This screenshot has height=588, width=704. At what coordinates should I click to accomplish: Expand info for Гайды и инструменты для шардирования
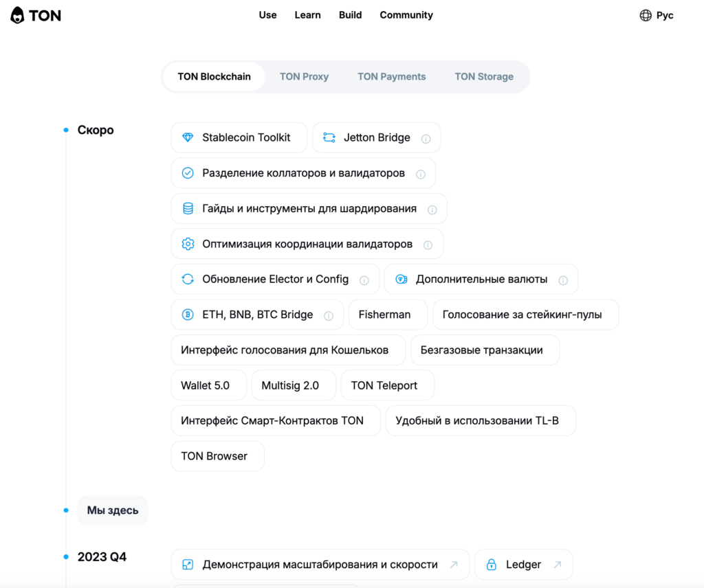pos(432,208)
